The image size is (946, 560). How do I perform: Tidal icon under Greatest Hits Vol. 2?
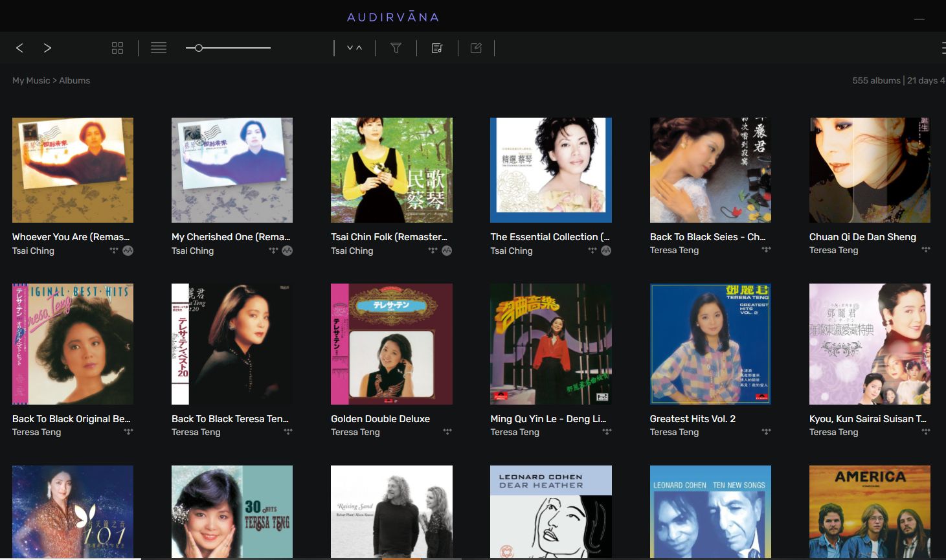pos(766,432)
